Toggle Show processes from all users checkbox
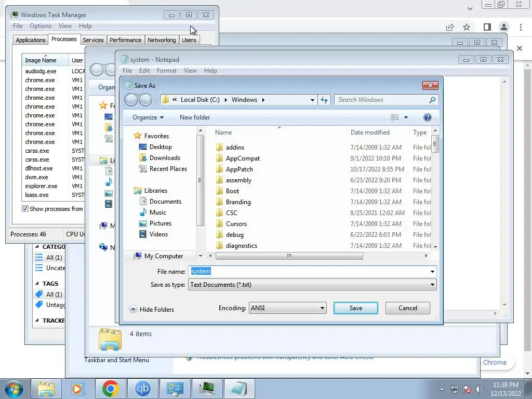 click(x=25, y=209)
